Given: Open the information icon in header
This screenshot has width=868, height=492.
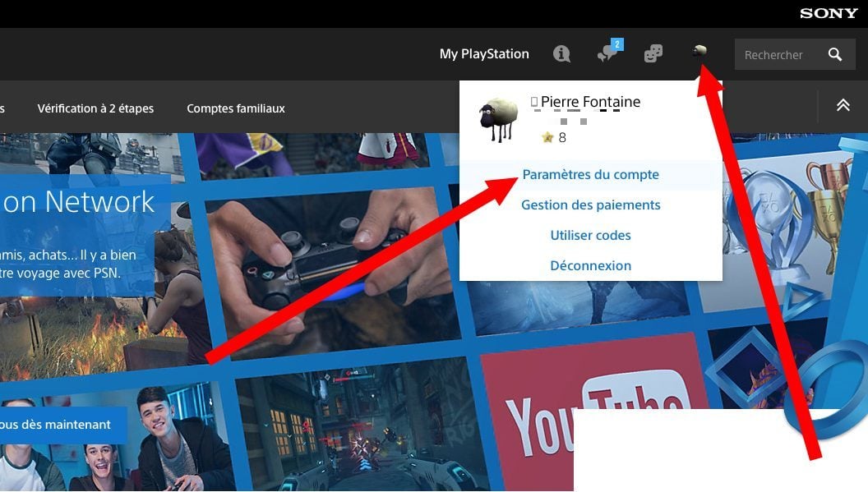Looking at the screenshot, I should point(561,53).
